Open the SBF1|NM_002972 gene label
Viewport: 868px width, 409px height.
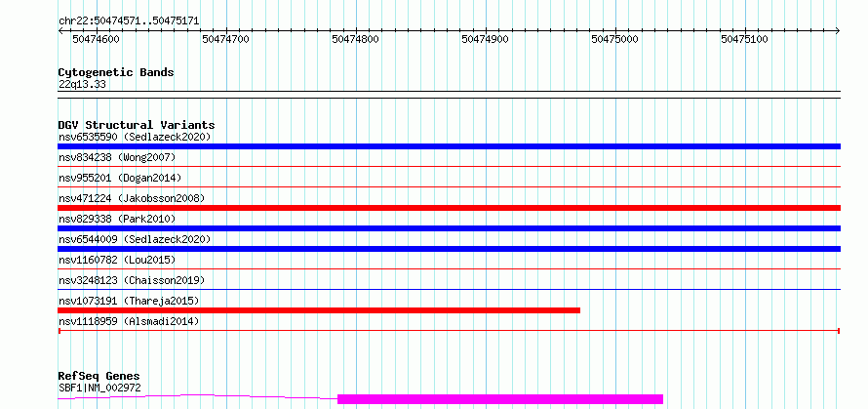pos(99,388)
